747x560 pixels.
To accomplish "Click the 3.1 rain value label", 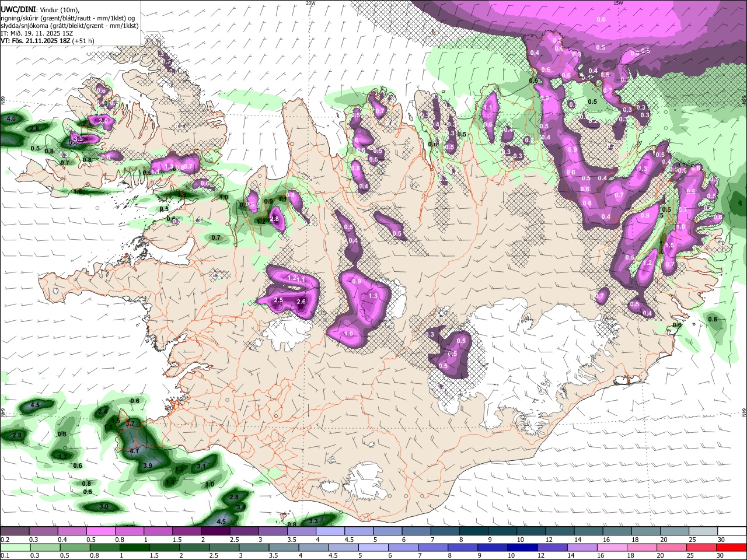I will (x=201, y=466).
